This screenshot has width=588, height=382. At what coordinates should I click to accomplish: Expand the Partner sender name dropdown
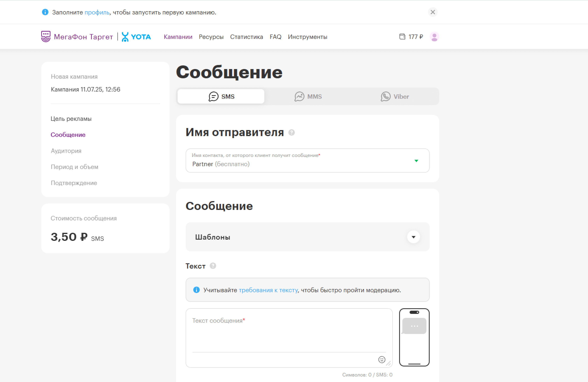(x=416, y=161)
